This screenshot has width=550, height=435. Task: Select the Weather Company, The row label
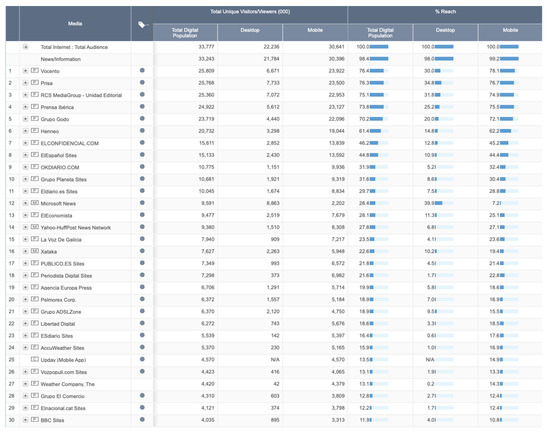click(x=68, y=384)
